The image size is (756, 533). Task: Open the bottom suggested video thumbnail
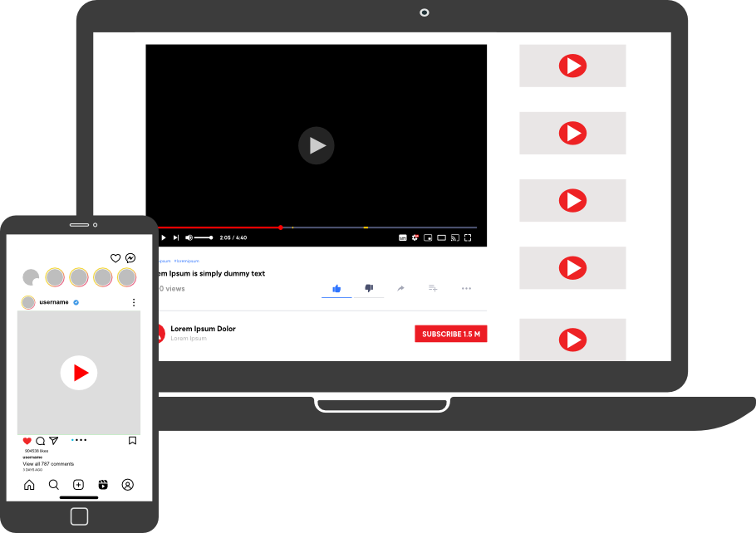pyautogui.click(x=572, y=340)
